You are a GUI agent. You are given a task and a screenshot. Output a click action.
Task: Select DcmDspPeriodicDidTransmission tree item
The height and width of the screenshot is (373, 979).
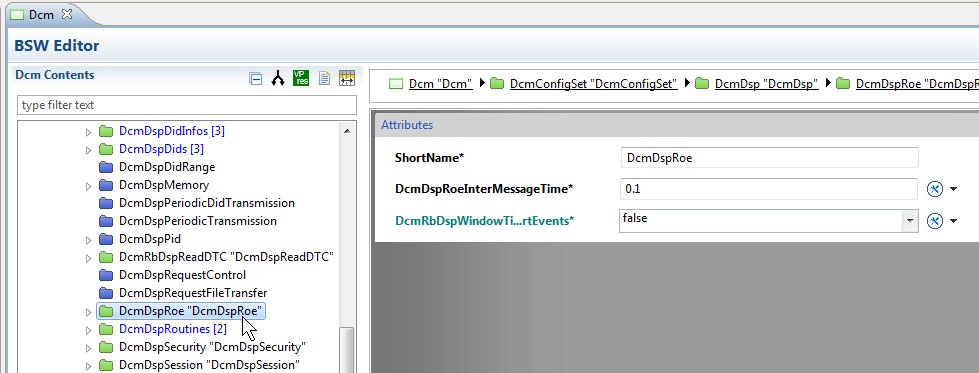[207, 203]
